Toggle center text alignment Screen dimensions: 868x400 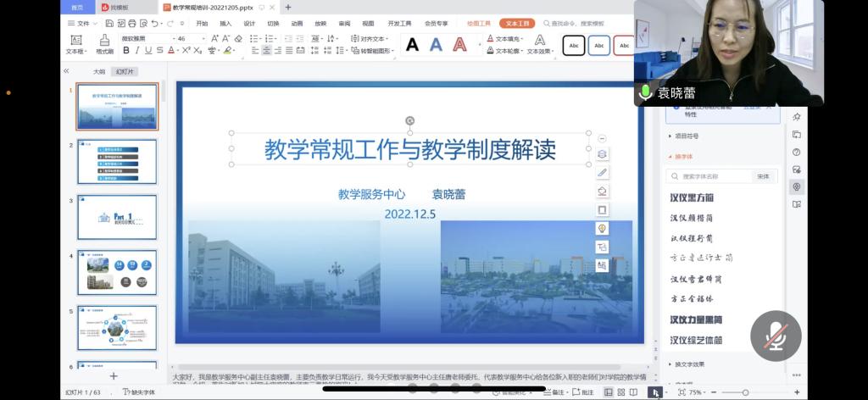click(x=267, y=51)
